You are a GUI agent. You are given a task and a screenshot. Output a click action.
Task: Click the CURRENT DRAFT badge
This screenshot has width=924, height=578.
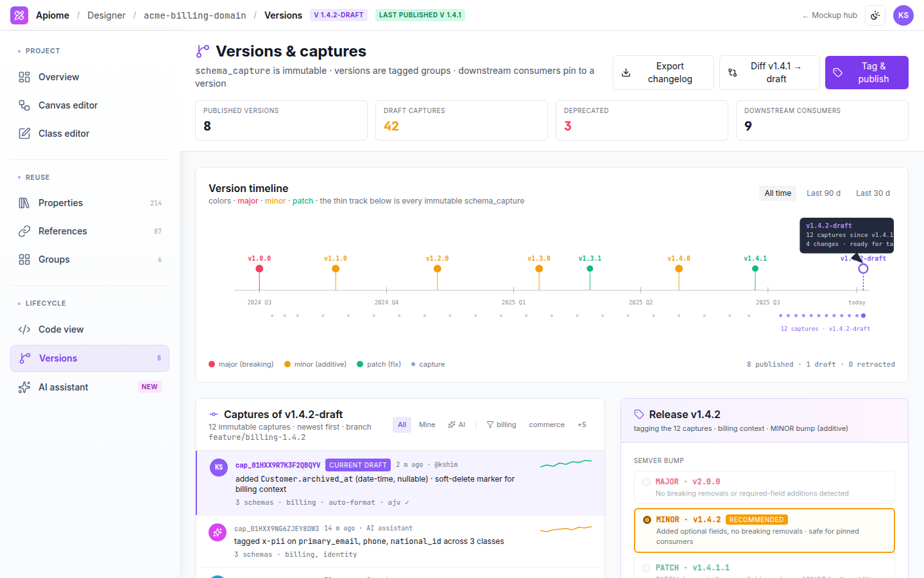[x=358, y=465]
